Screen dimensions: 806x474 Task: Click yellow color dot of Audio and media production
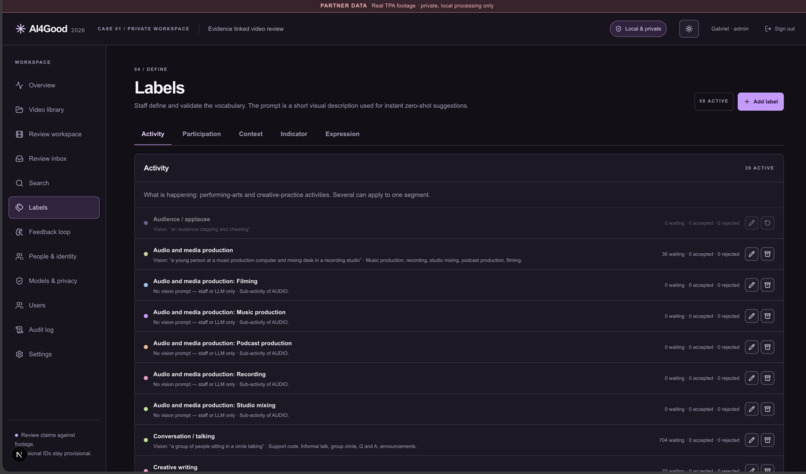146,254
